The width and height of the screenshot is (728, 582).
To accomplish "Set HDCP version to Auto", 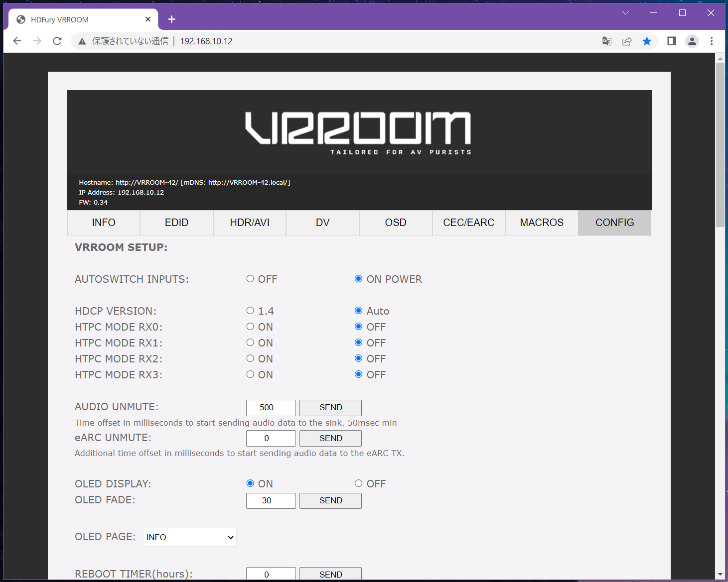I will coord(358,311).
